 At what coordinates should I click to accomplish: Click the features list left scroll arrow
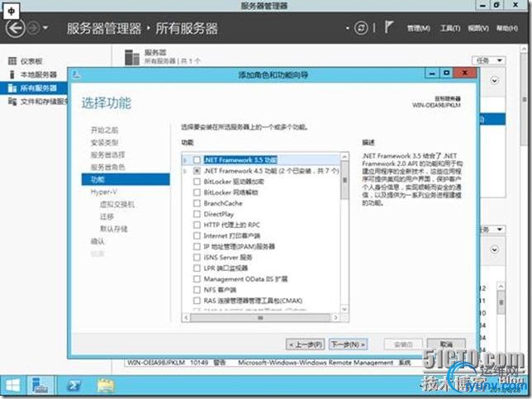(x=186, y=317)
